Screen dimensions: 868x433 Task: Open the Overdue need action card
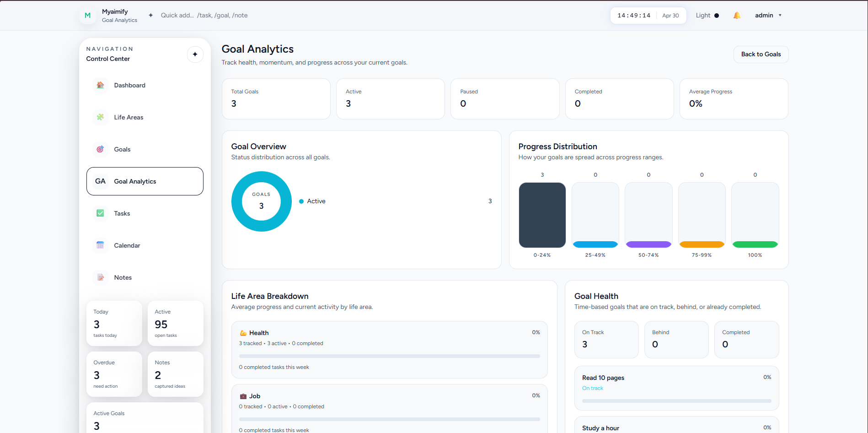coord(114,374)
